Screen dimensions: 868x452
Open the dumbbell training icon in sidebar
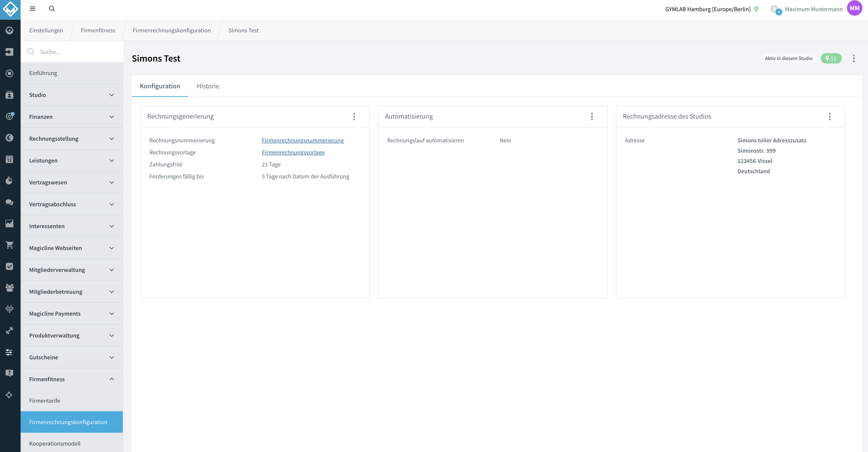pos(9,330)
